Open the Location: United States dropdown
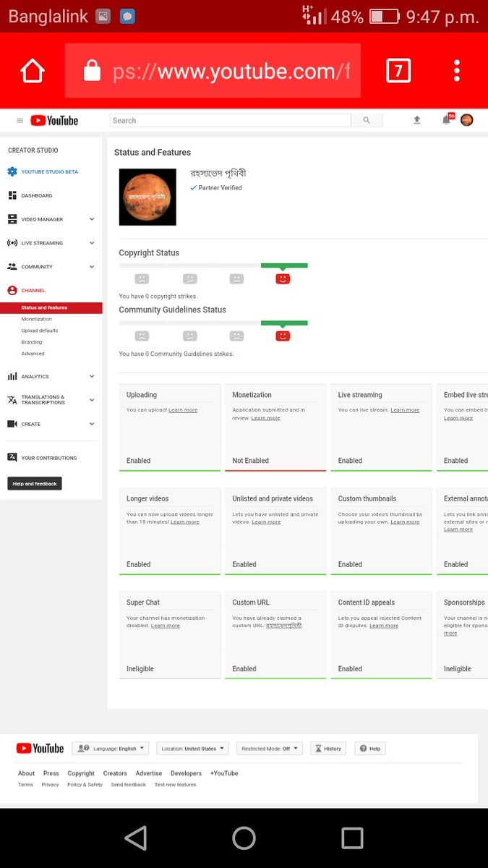This screenshot has height=868, width=488. pos(192,749)
